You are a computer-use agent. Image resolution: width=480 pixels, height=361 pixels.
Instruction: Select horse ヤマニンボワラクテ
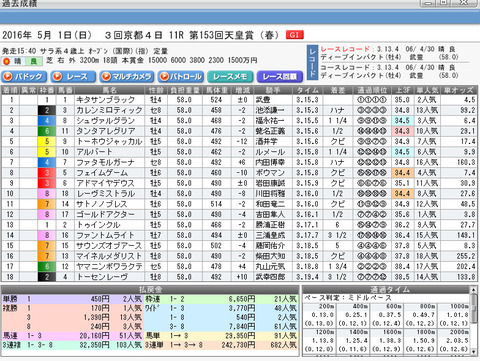coord(109,266)
